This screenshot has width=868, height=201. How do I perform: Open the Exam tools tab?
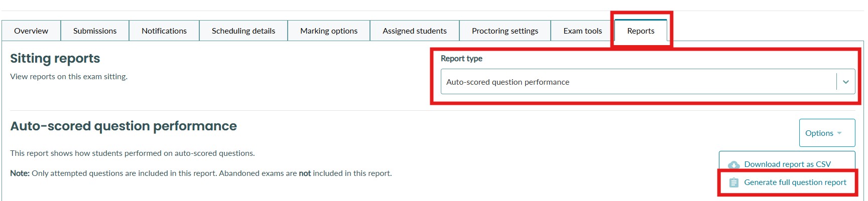(x=582, y=31)
